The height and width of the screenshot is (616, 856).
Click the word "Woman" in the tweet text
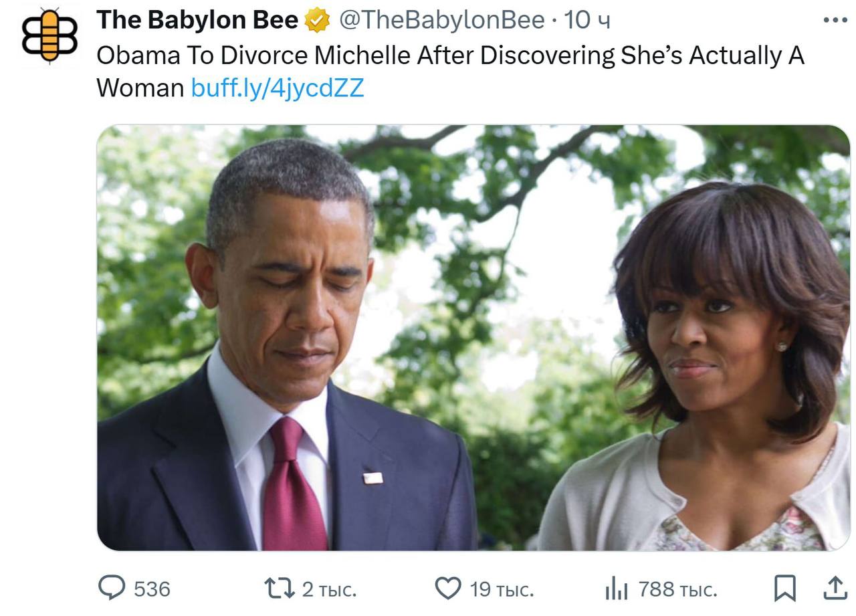tap(140, 88)
